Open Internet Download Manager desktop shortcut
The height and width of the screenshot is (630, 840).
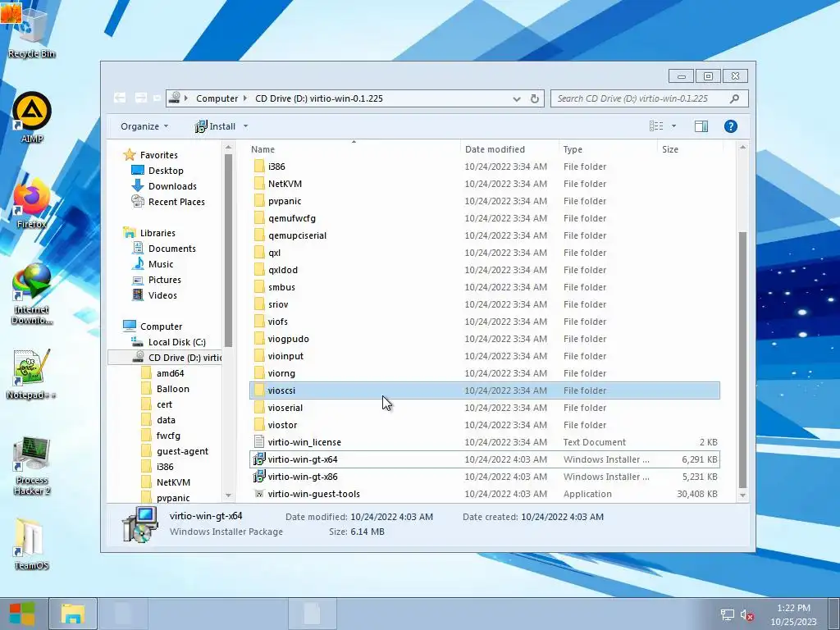click(x=32, y=294)
